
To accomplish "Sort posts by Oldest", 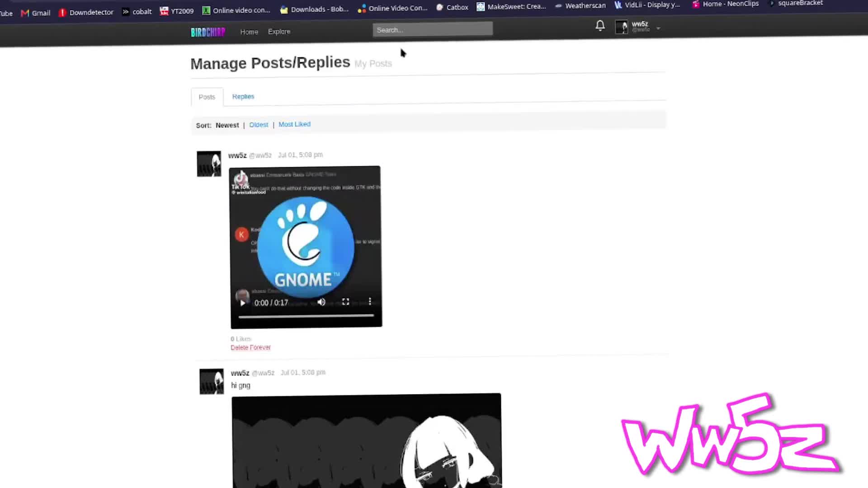I will point(259,124).
